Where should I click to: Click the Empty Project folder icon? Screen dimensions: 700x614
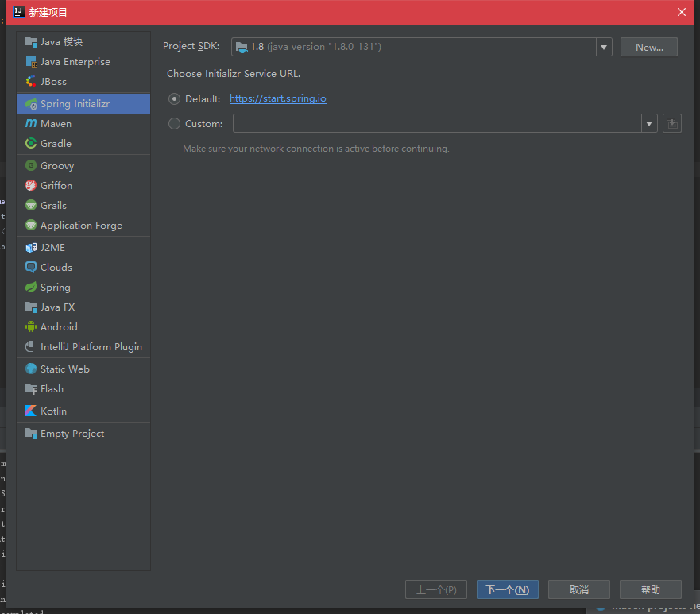pyautogui.click(x=31, y=433)
